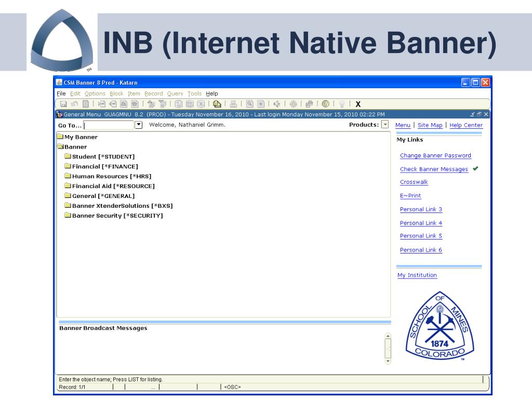The width and height of the screenshot is (532, 399).
Task: Click the speaker broadcast toolbar icon
Action: [277, 104]
